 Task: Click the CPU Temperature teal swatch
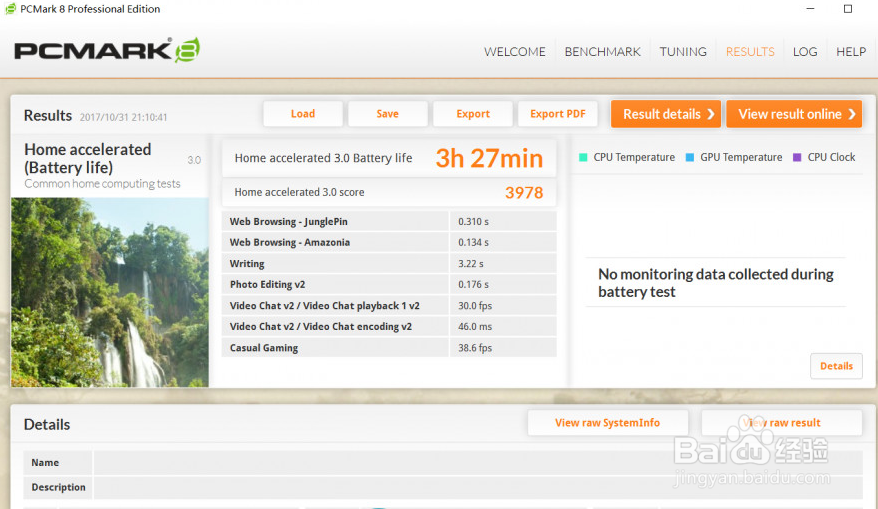click(583, 157)
